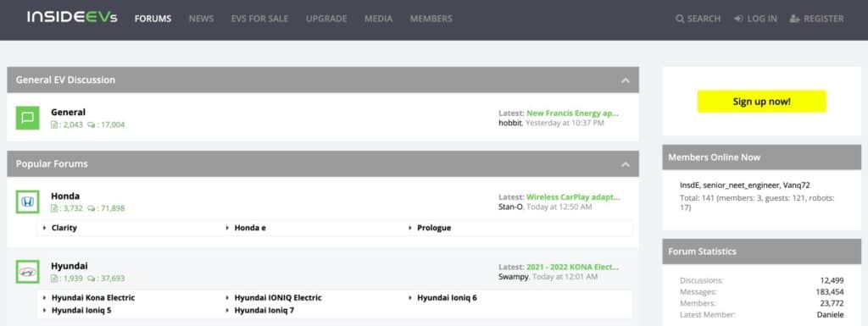This screenshot has width=868, height=326.
Task: Collapse the General EV Discussion section
Action: 626,80
